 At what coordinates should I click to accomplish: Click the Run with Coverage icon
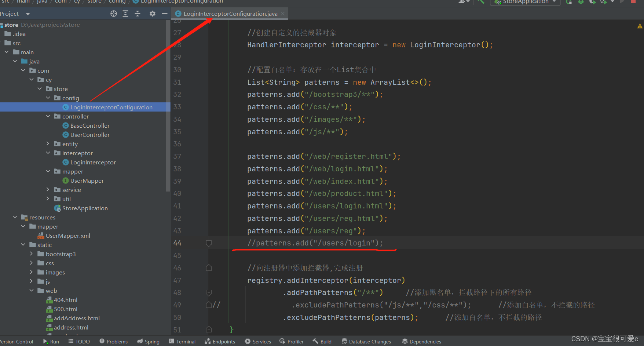point(592,1)
